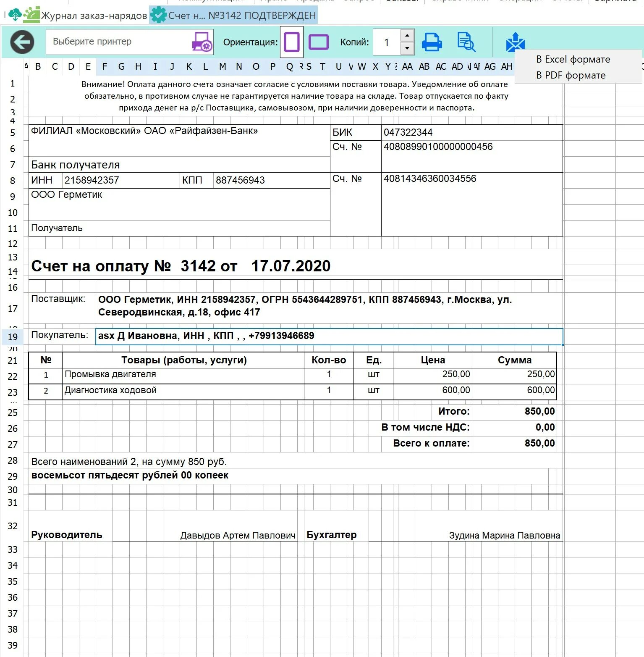Click В том числе НДС value 0,00
644x657 pixels.
pos(545,427)
